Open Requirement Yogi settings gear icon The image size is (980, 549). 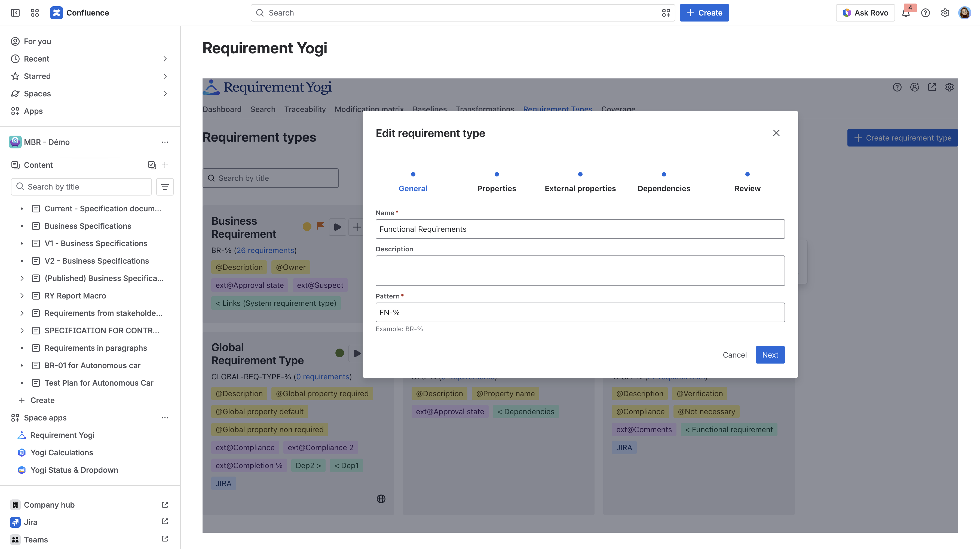coord(950,87)
